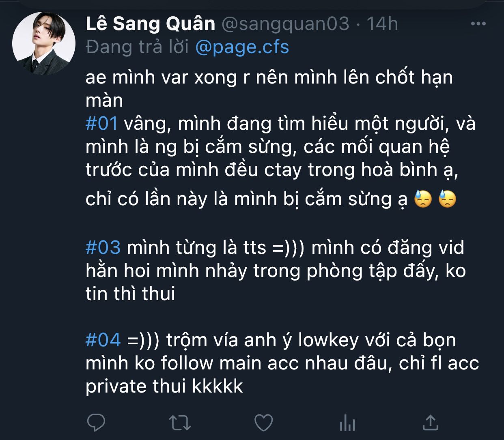
Task: Click the "Đang trả lời" label
Action: (137, 47)
